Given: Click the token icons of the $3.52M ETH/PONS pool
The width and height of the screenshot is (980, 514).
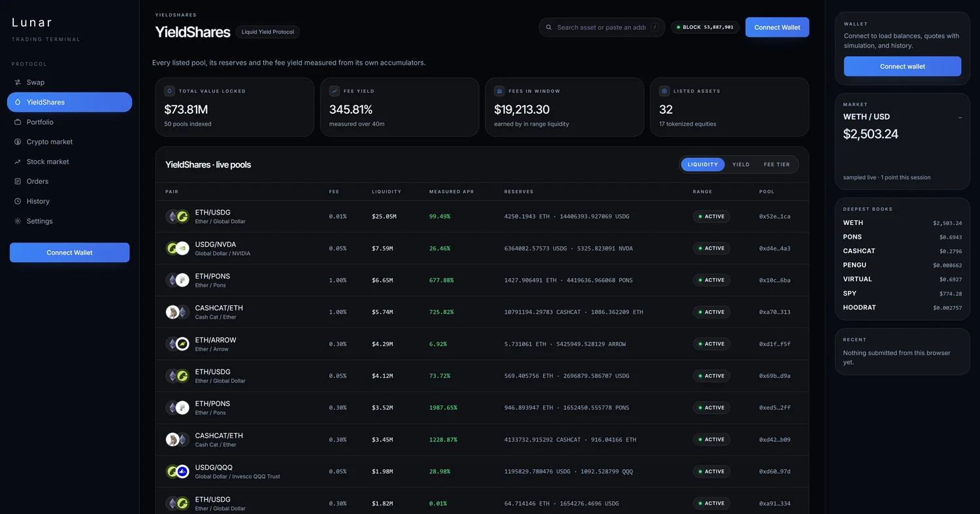Looking at the screenshot, I should [x=177, y=407].
